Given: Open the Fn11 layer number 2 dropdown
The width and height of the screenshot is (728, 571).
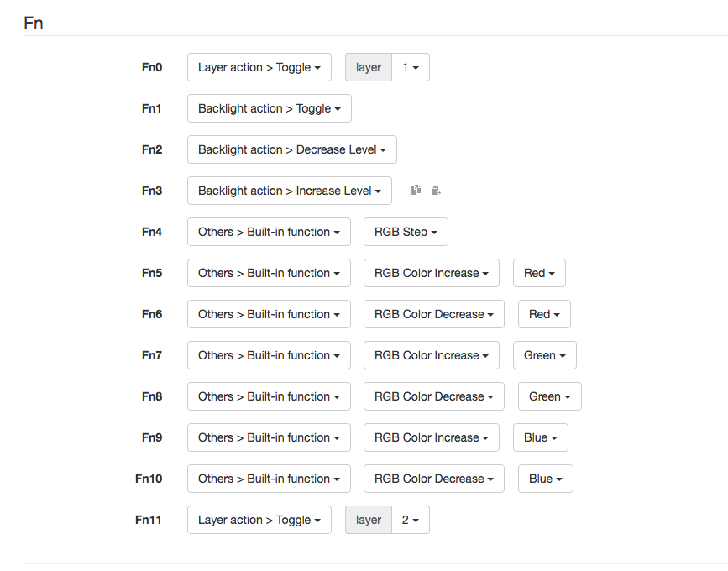Looking at the screenshot, I should coord(411,520).
